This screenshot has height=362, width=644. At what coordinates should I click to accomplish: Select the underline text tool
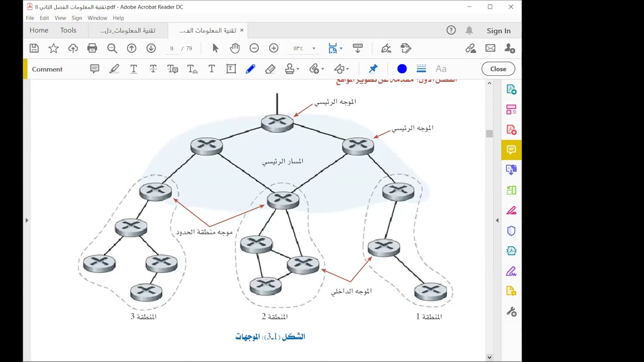[134, 69]
